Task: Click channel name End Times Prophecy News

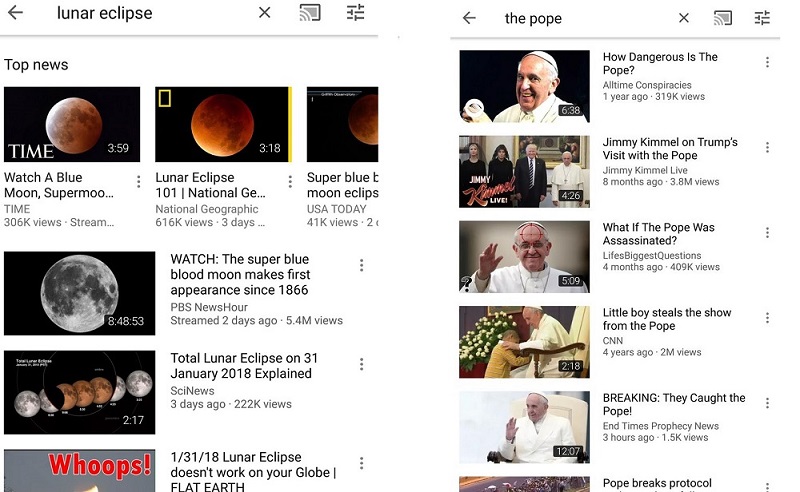Action: (661, 426)
